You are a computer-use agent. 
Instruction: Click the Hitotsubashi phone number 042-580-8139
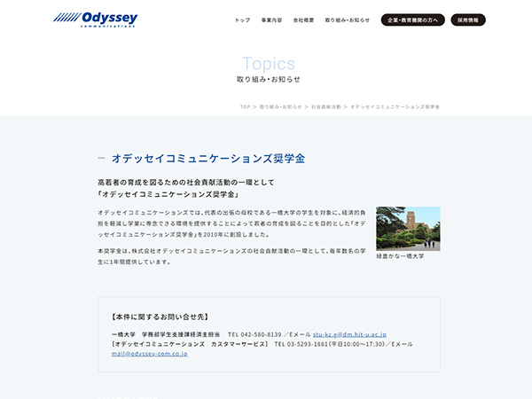[262, 334]
